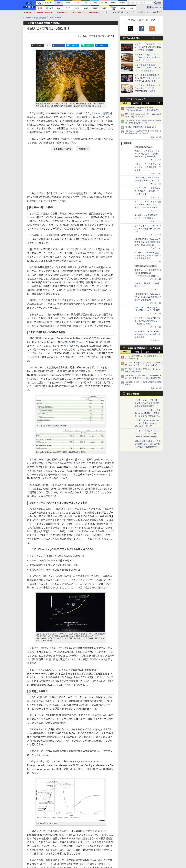Open ソニー Xperia 特集 recommended article

147,403
